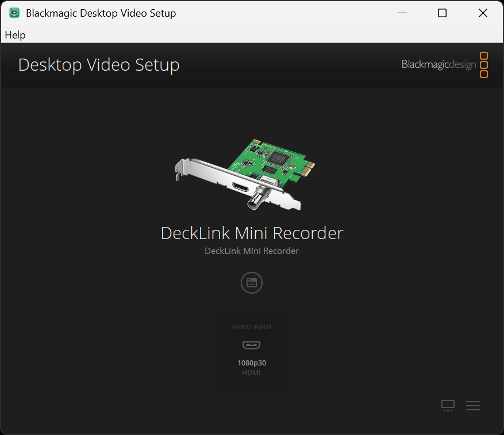Click the Desktop Video Setup header title

98,64
